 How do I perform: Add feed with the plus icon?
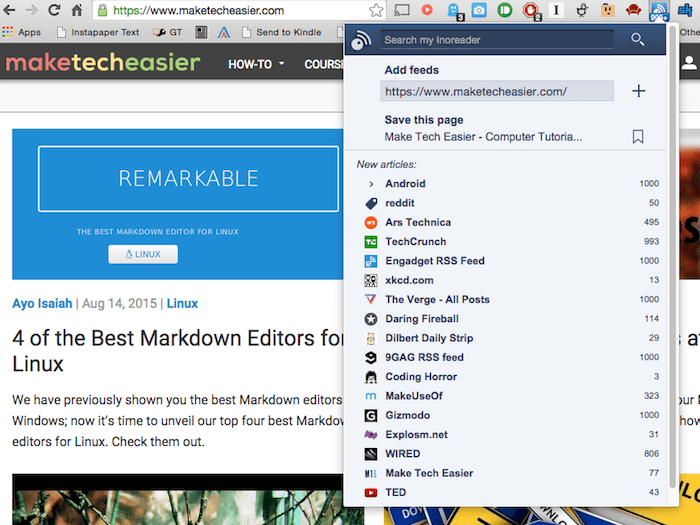[638, 91]
